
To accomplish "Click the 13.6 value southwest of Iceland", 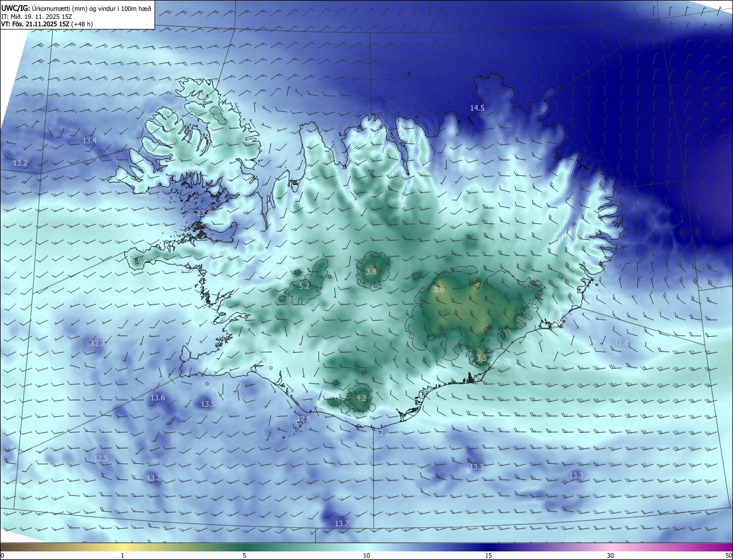I will point(157,397).
